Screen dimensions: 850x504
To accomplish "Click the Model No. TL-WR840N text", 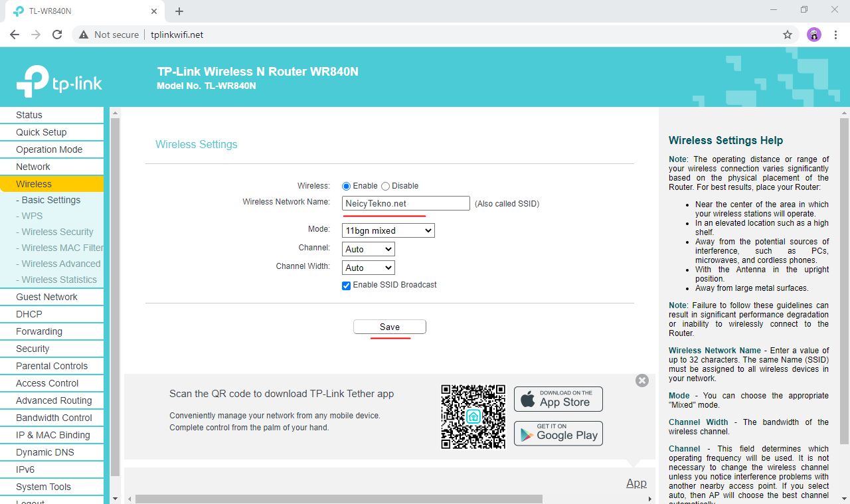I will click(206, 86).
